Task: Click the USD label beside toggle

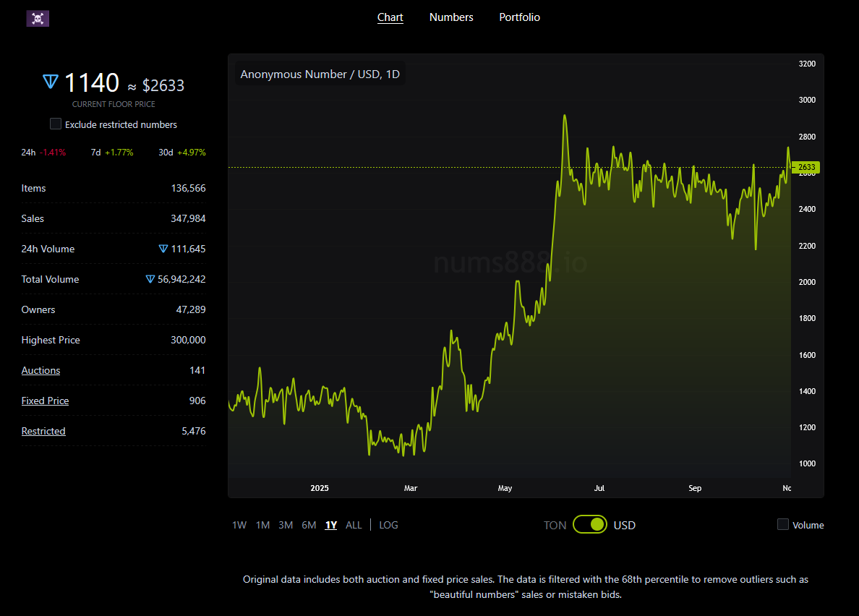Action: point(625,525)
